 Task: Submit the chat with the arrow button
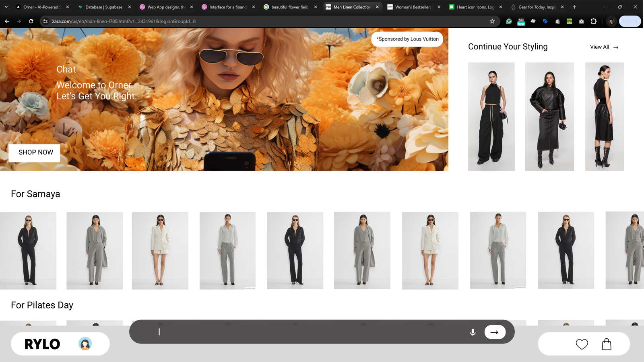(x=495, y=332)
